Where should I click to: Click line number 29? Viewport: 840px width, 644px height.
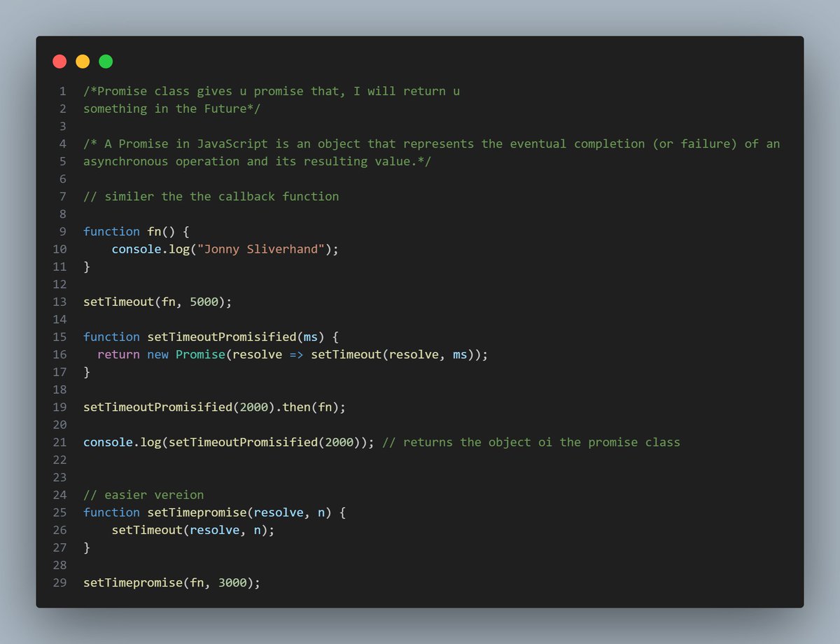59,582
